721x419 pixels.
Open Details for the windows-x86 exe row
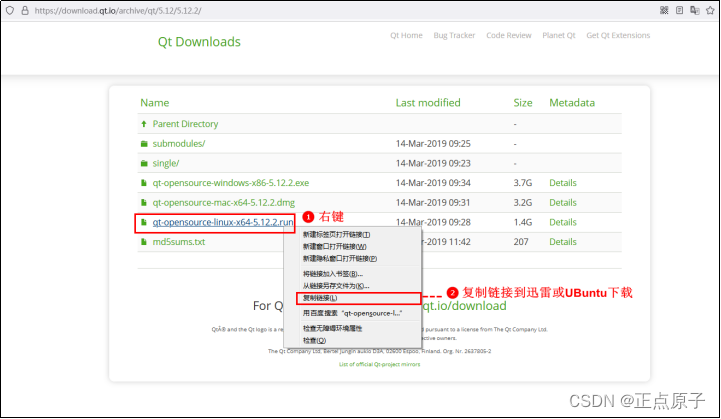563,183
